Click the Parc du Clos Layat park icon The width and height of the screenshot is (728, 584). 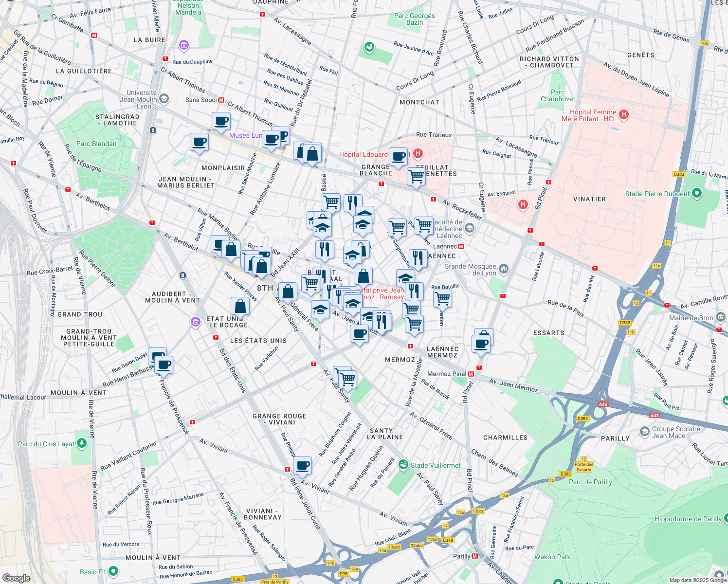[82, 443]
